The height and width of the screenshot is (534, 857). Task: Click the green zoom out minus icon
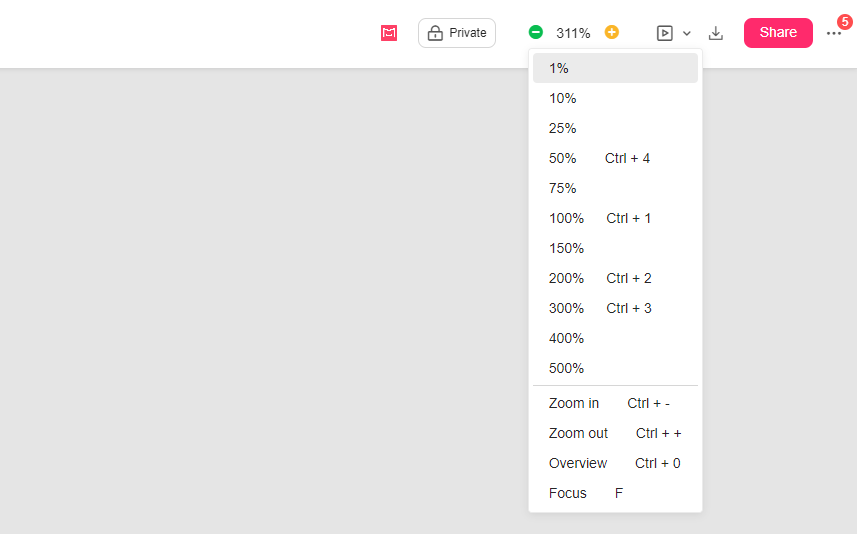[536, 32]
